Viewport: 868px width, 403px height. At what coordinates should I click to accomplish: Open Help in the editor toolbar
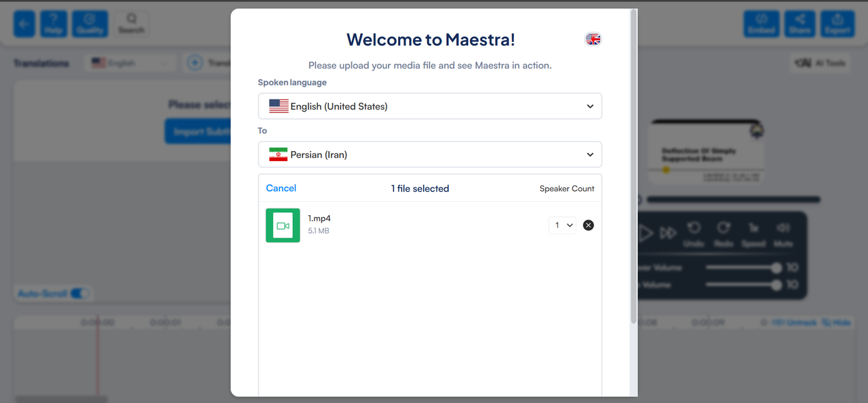pyautogui.click(x=54, y=24)
